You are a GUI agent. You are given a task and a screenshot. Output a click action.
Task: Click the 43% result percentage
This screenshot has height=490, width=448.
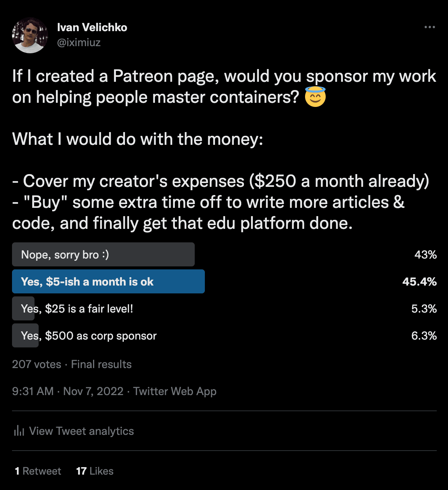(x=425, y=255)
